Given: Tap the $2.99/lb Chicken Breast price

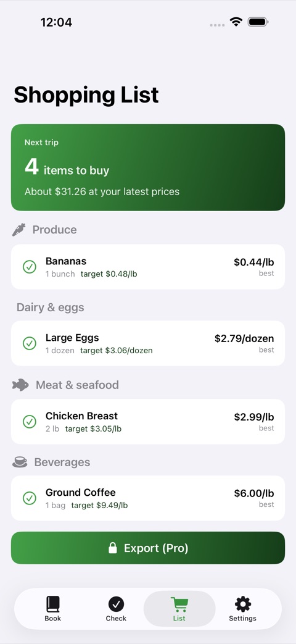Looking at the screenshot, I should click(x=254, y=417).
